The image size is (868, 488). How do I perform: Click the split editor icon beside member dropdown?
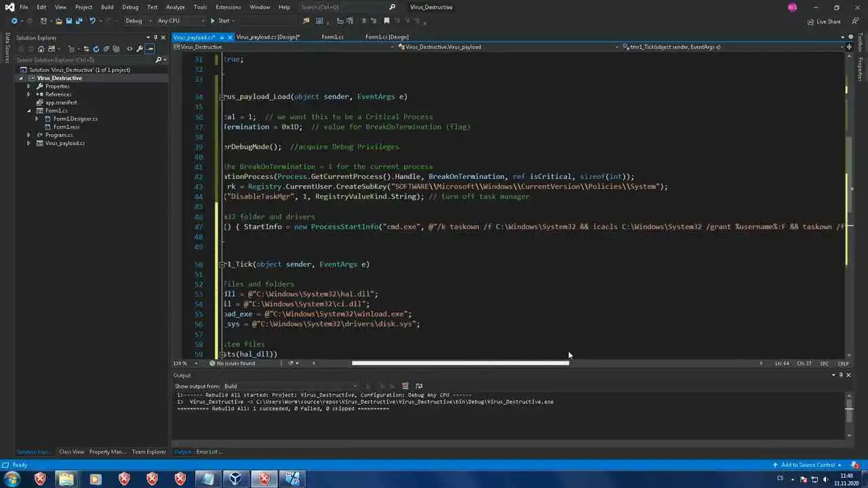point(848,47)
